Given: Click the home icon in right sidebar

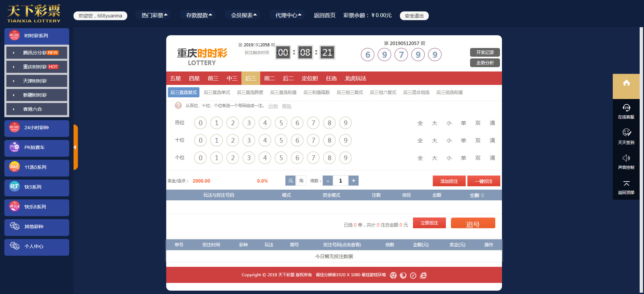Looking at the screenshot, I should tap(626, 83).
